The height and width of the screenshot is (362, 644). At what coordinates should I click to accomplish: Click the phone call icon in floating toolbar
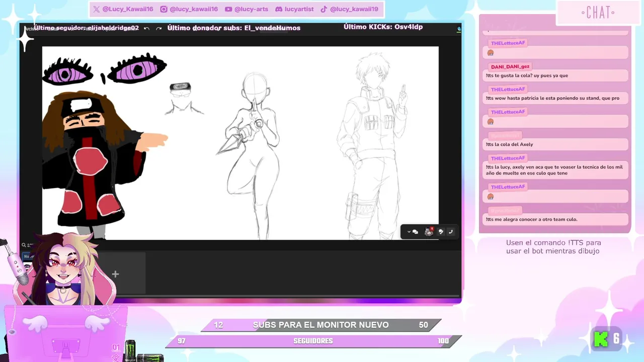tap(450, 232)
